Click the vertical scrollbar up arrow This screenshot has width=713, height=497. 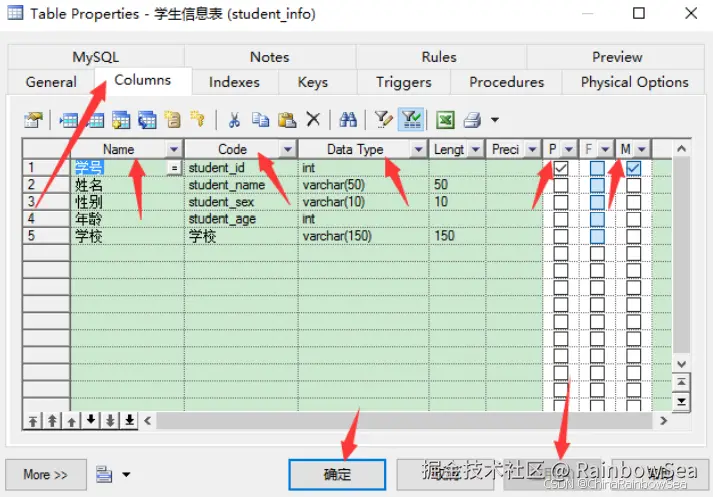(x=681, y=149)
